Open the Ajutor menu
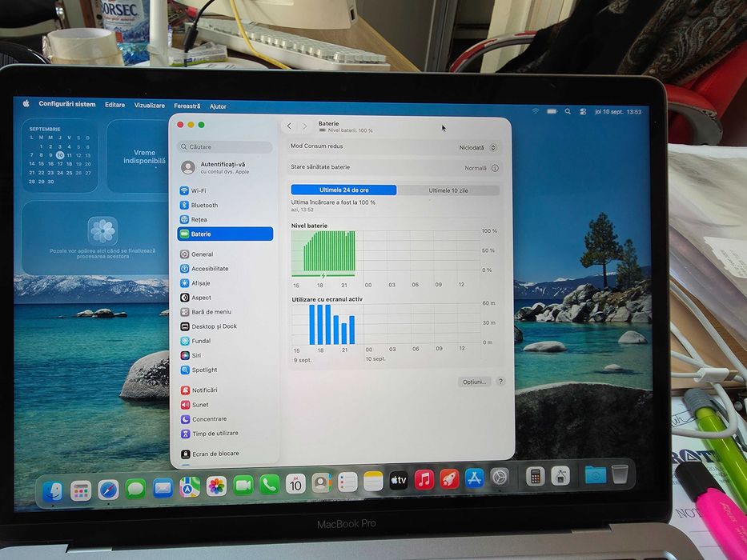747x560 pixels. (x=218, y=106)
